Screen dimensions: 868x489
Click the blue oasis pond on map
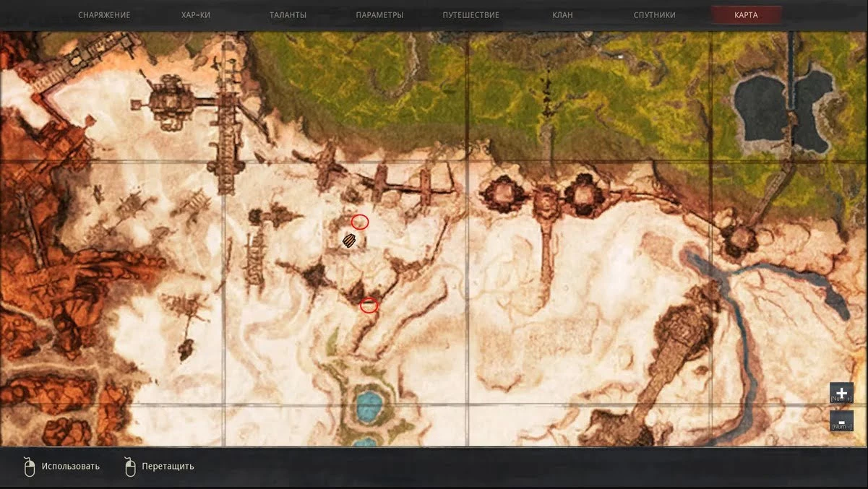click(369, 406)
